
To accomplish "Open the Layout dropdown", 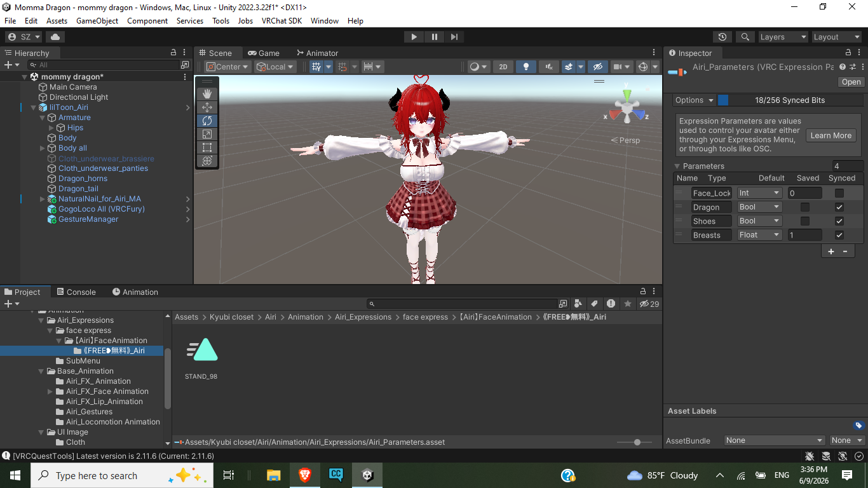I will [x=836, y=37].
